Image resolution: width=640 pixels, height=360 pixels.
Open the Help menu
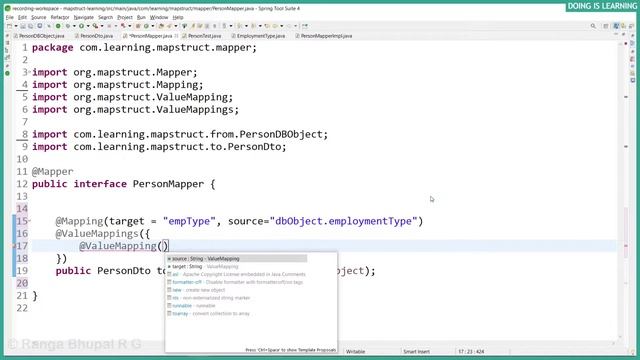[x=178, y=17]
